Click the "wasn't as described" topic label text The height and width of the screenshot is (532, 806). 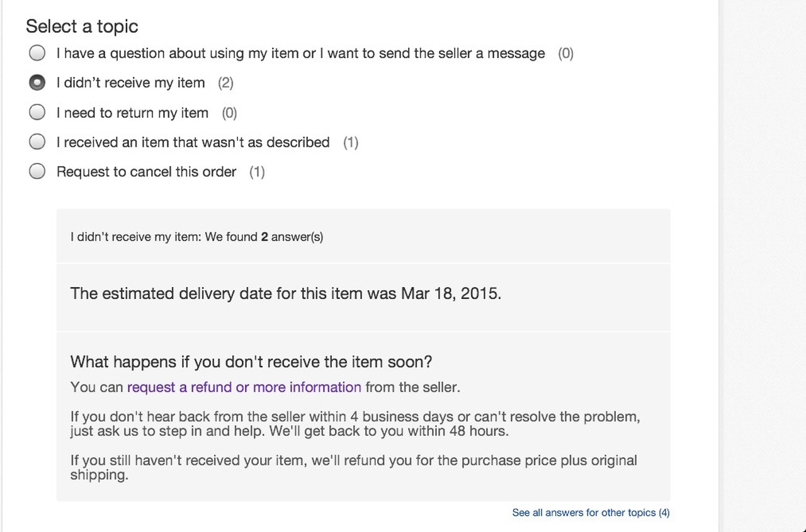193,142
